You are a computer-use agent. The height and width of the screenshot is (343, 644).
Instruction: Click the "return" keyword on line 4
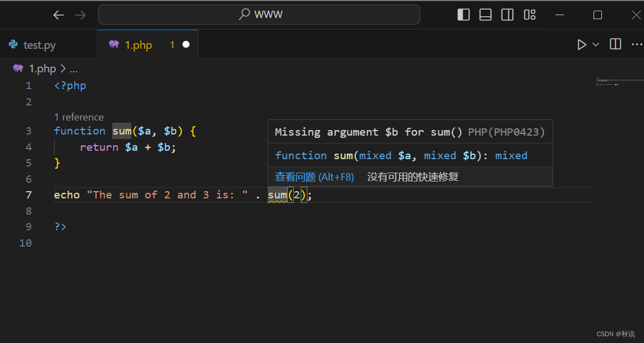(99, 147)
